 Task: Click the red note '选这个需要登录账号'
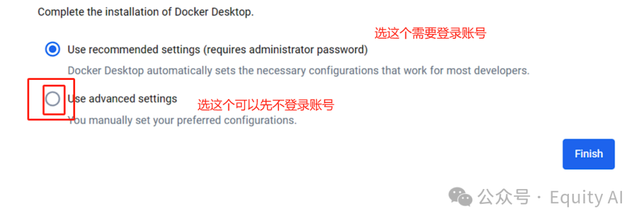431,33
